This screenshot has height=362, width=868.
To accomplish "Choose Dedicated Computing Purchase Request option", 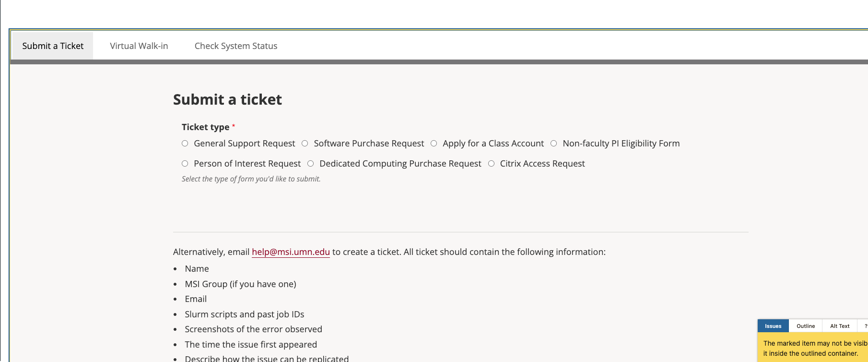I will pos(310,164).
